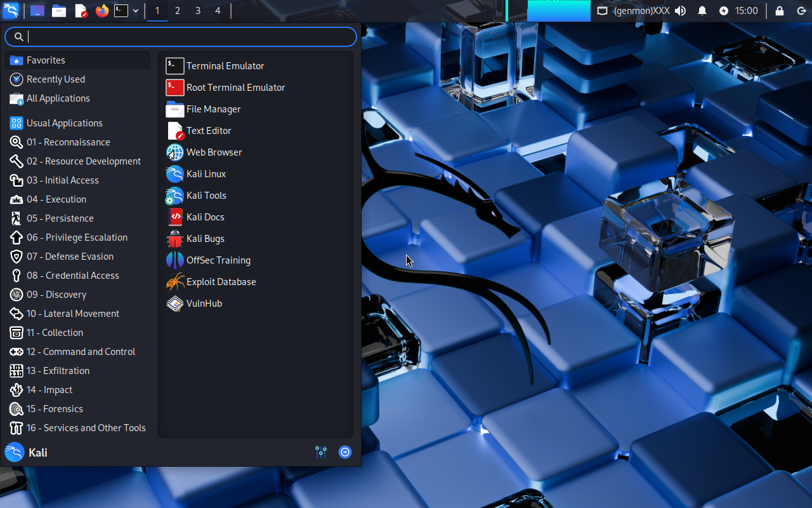The width and height of the screenshot is (812, 508).
Task: Open notifications bell icon
Action: coord(702,11)
